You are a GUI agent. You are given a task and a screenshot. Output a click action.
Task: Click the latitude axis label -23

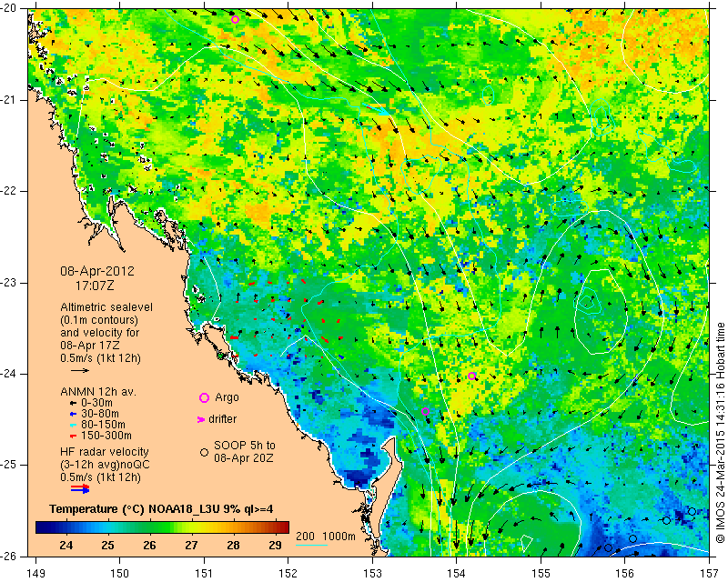pos(9,283)
